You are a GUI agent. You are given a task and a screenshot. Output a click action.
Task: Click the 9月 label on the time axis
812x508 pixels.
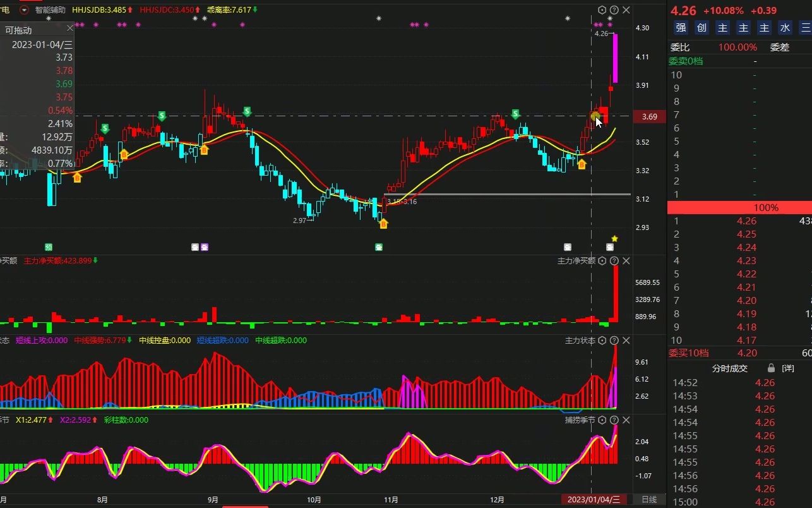[213, 500]
